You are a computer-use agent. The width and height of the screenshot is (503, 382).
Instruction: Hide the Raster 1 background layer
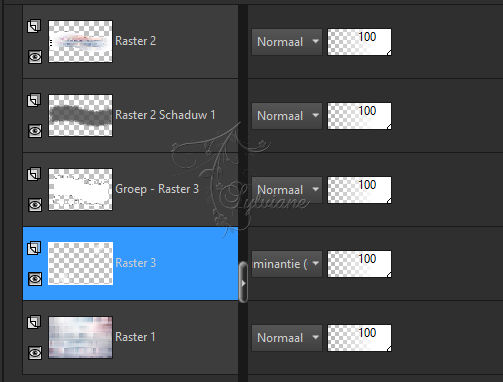pyautogui.click(x=35, y=353)
